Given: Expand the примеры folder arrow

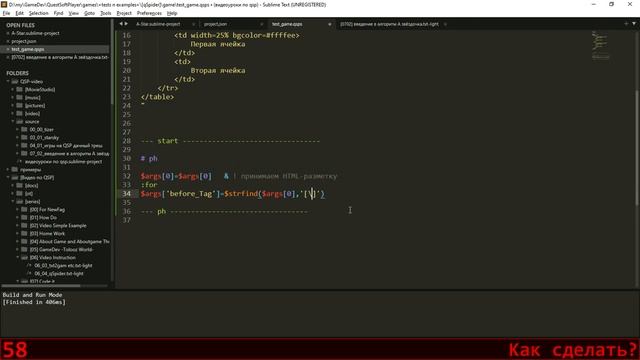Looking at the screenshot, I should 8,169.
